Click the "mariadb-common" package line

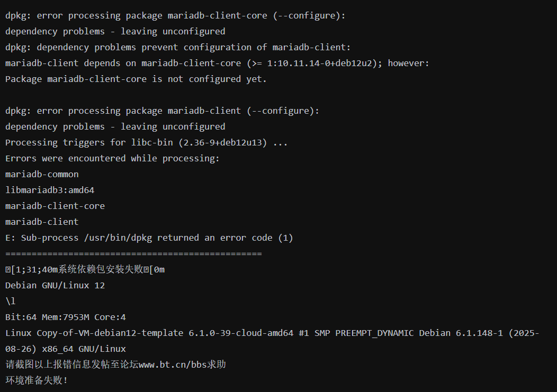click(x=42, y=174)
